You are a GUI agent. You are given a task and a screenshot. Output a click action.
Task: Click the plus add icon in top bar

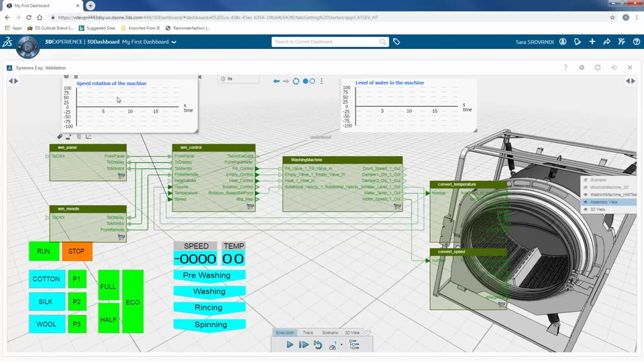[x=592, y=42]
